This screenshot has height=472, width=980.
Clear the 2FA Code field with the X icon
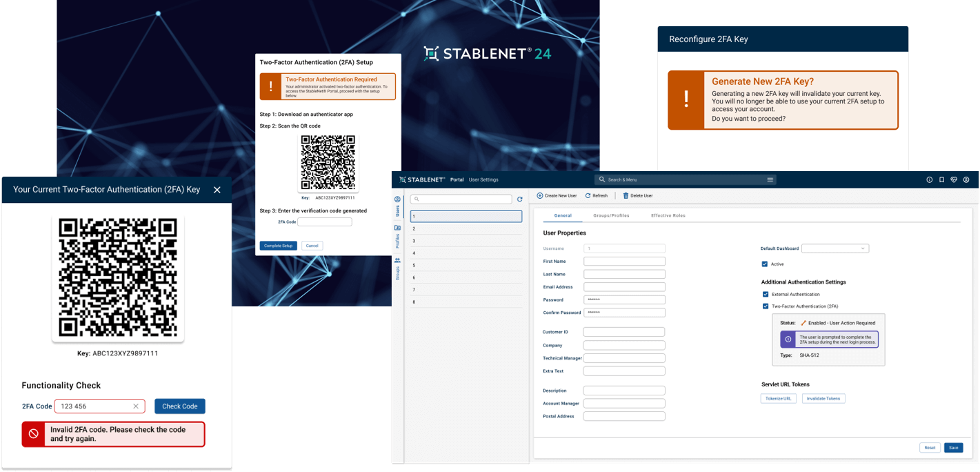coord(136,406)
